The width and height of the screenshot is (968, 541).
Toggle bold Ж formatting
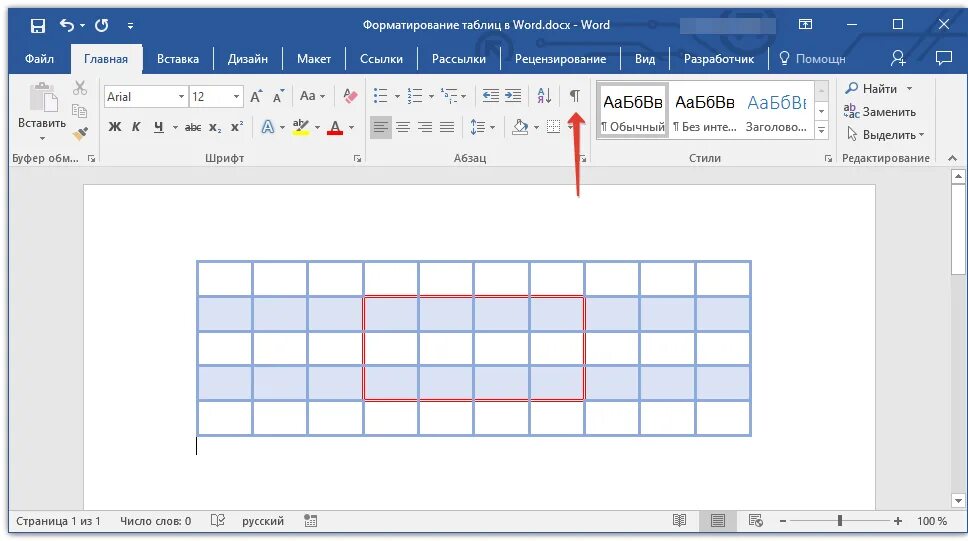pos(115,127)
